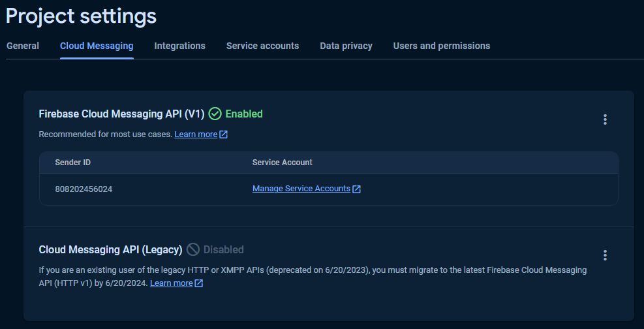Open three-dot menu for Cloud Messaging API (Legacy)
The height and width of the screenshot is (329, 644).
[x=605, y=255]
